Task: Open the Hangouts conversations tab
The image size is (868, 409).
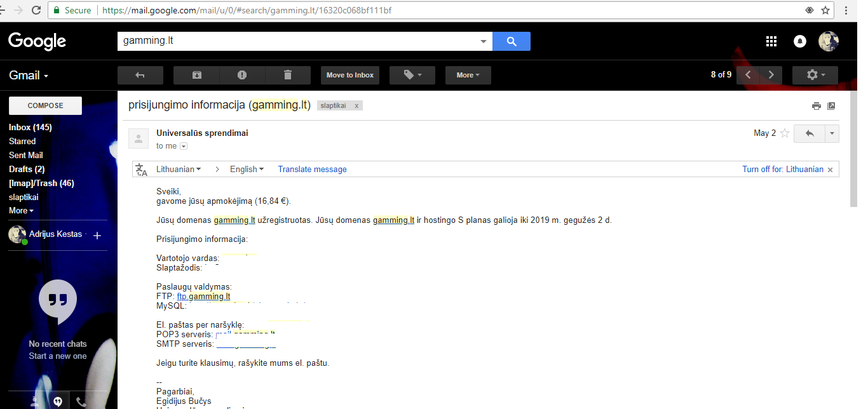Action: 58,401
